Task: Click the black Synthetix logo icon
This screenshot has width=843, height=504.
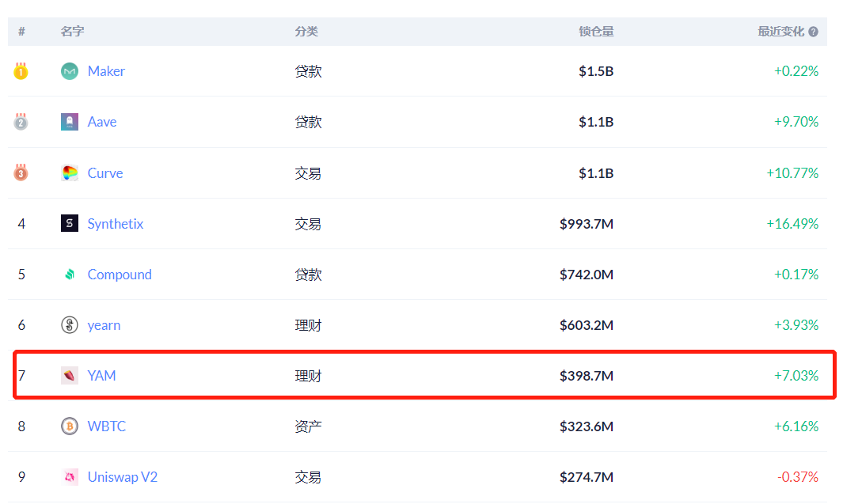Action: (70, 223)
